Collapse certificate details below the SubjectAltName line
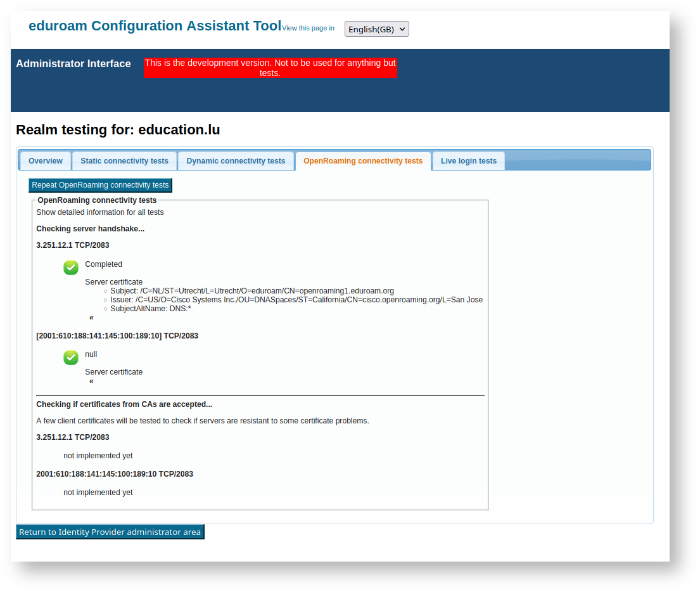The height and width of the screenshot is (592, 700). coord(91,318)
